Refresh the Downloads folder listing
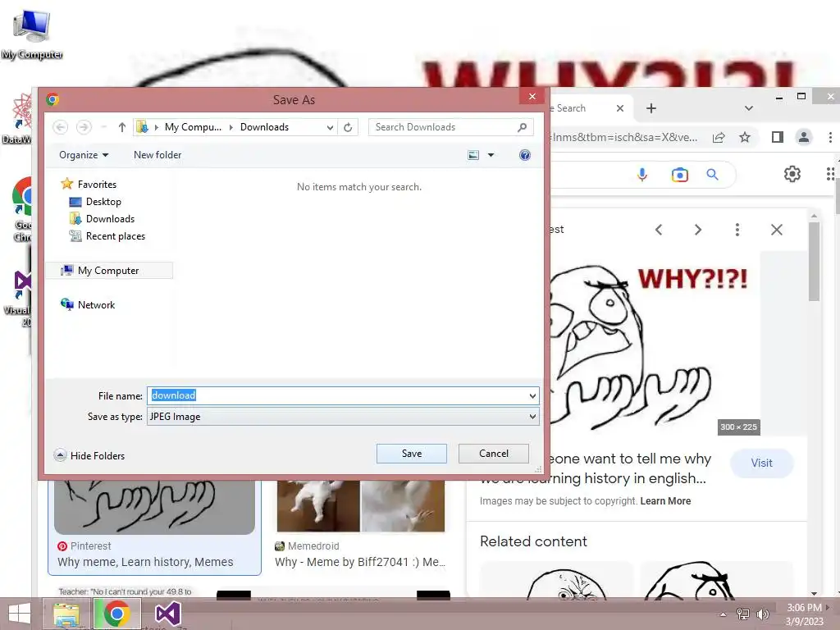 348,127
